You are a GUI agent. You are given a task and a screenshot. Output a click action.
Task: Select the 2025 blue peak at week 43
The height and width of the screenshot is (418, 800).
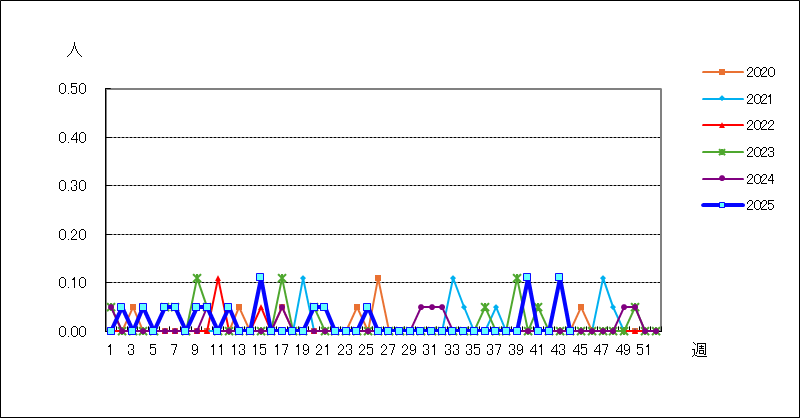(x=559, y=277)
